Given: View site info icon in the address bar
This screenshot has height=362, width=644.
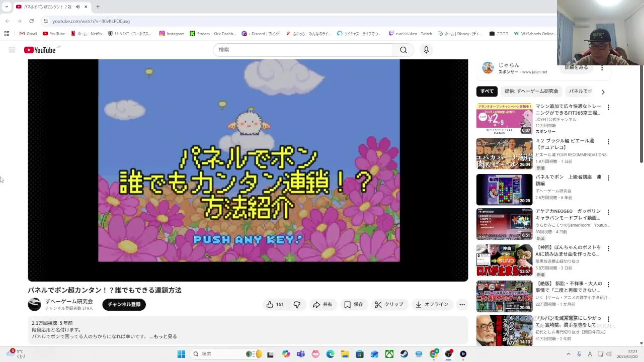Looking at the screenshot, I should pyautogui.click(x=45, y=21).
